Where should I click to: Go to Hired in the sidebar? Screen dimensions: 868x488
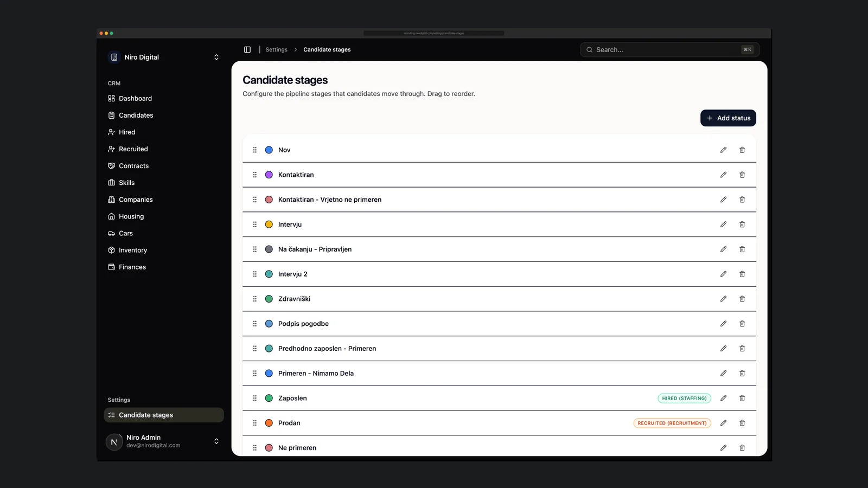click(x=164, y=132)
